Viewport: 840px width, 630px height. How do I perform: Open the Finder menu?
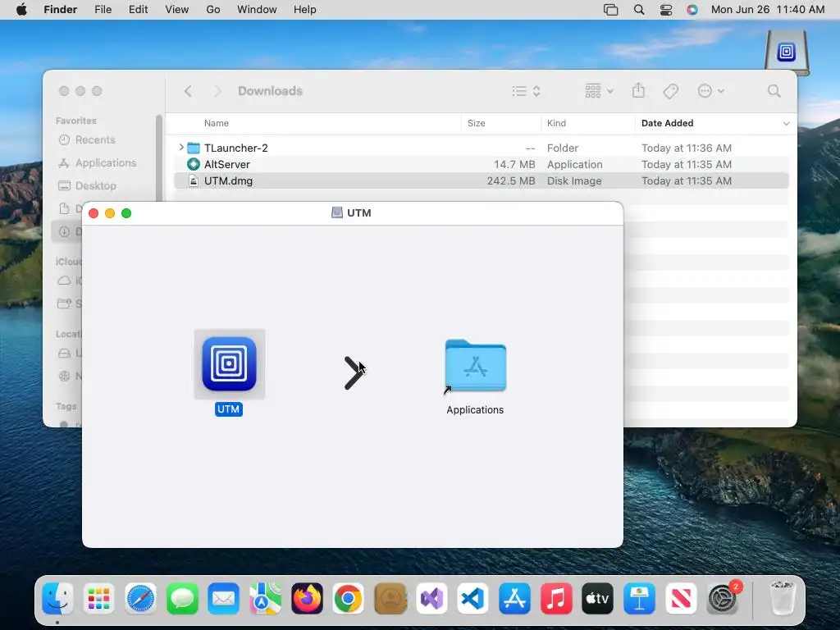[x=61, y=10]
